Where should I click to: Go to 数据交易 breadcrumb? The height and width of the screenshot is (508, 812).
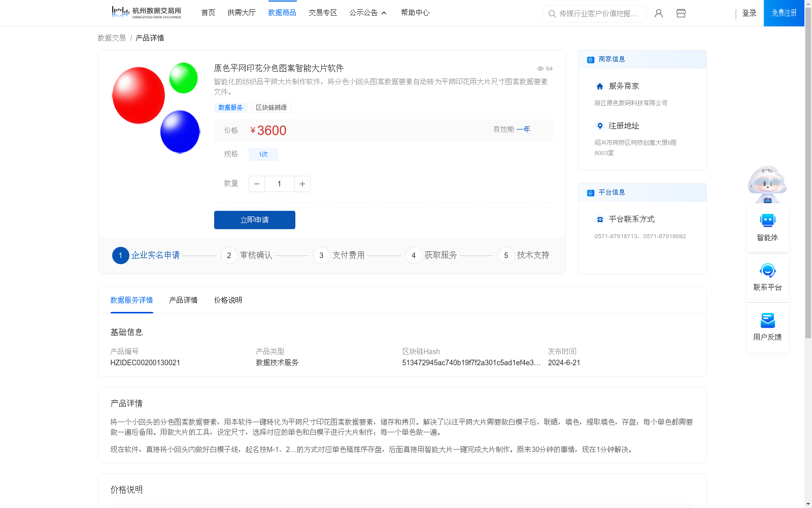[x=112, y=38]
